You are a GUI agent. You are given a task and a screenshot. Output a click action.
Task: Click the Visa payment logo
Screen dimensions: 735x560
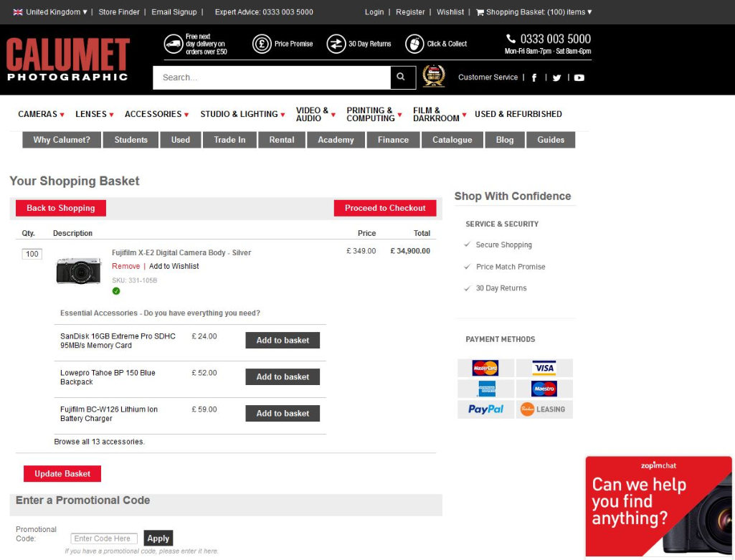[544, 369]
